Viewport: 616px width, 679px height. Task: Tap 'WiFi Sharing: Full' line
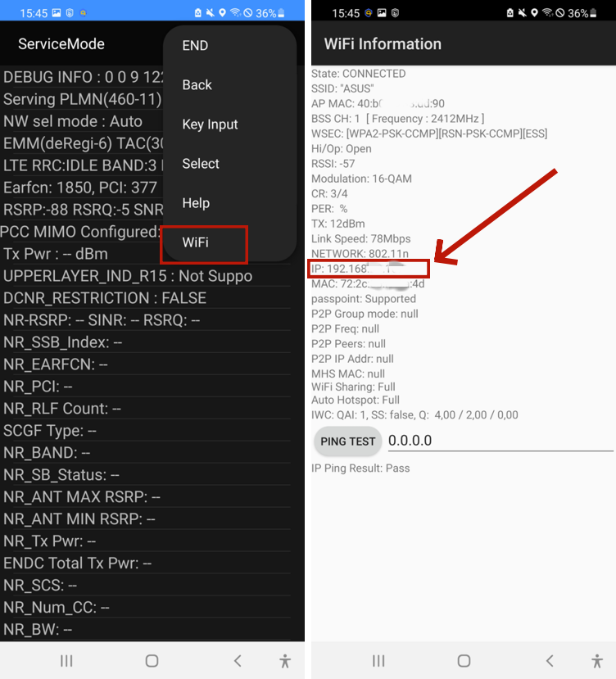click(353, 387)
